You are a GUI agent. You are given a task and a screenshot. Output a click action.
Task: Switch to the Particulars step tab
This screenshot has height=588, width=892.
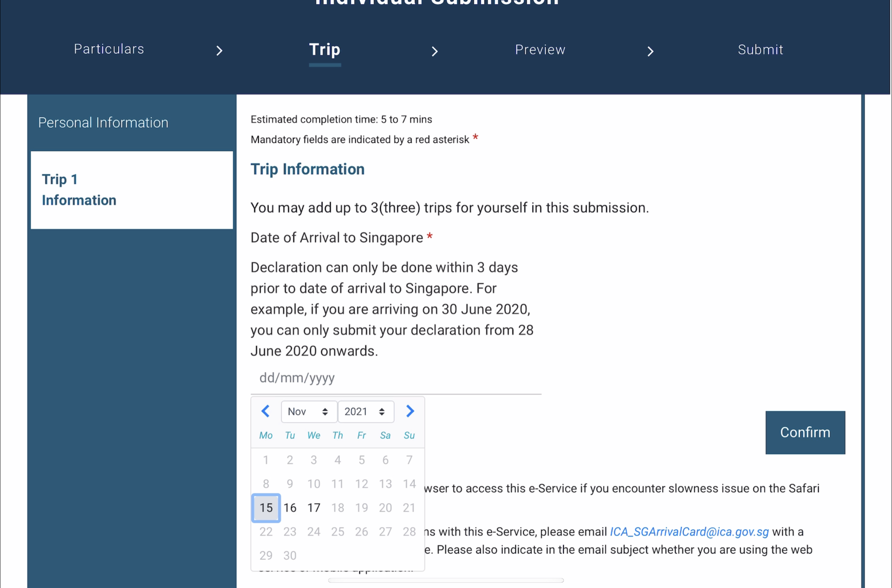109,49
